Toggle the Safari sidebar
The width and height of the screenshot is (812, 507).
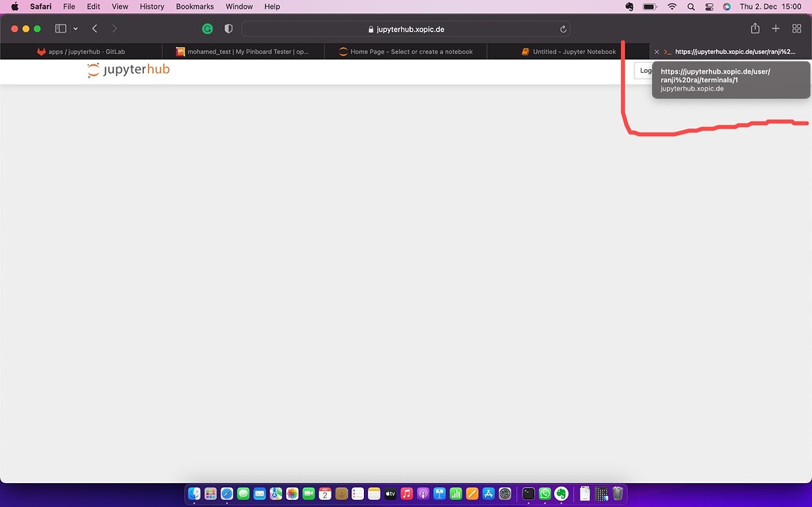pos(59,28)
